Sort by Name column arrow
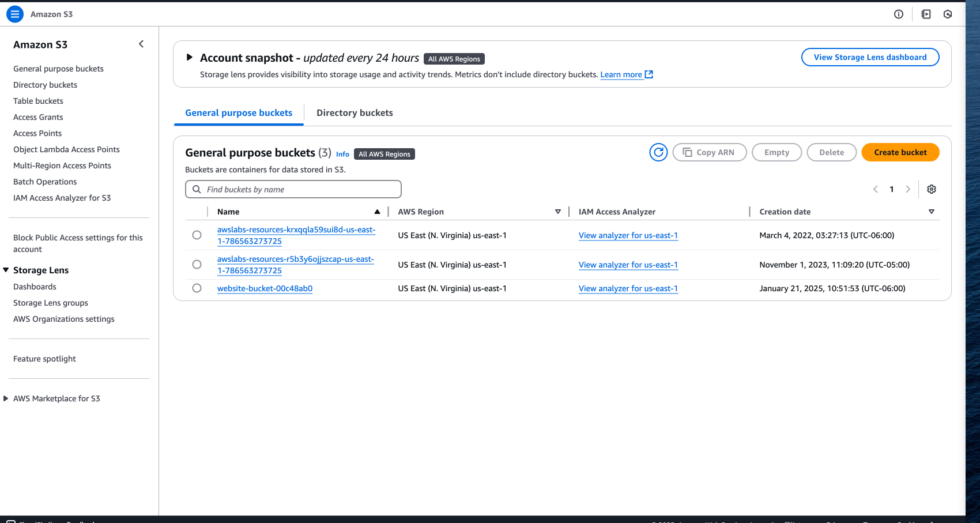Screen dimensions: 980x523 pyautogui.click(x=377, y=212)
